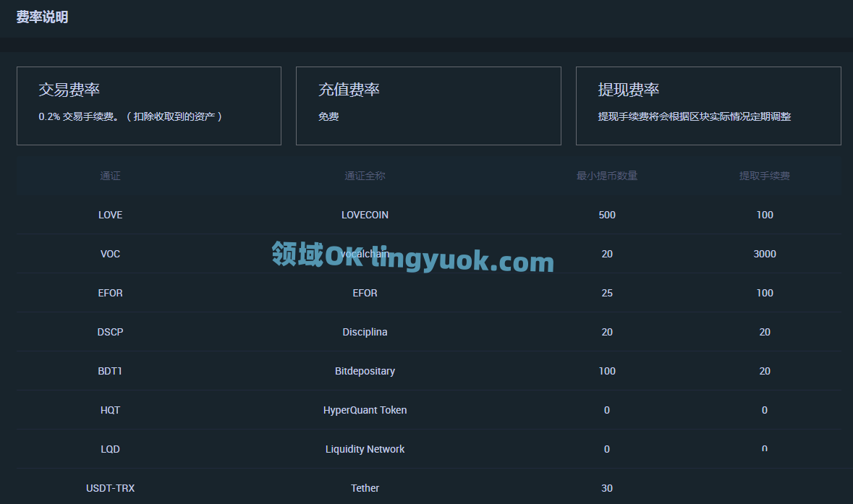Select the 交易费率 card
This screenshot has width=853, height=504.
tap(148, 106)
